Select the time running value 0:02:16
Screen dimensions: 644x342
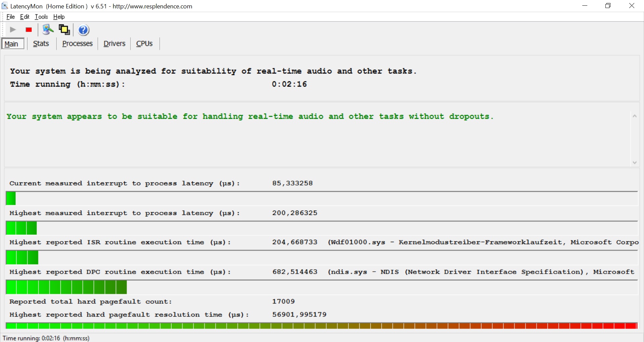(289, 84)
